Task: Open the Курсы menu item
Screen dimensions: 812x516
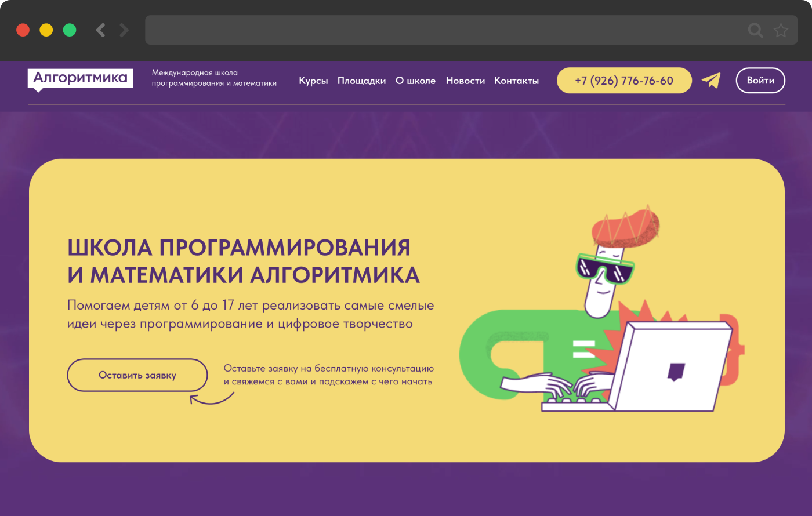Action: pos(313,81)
